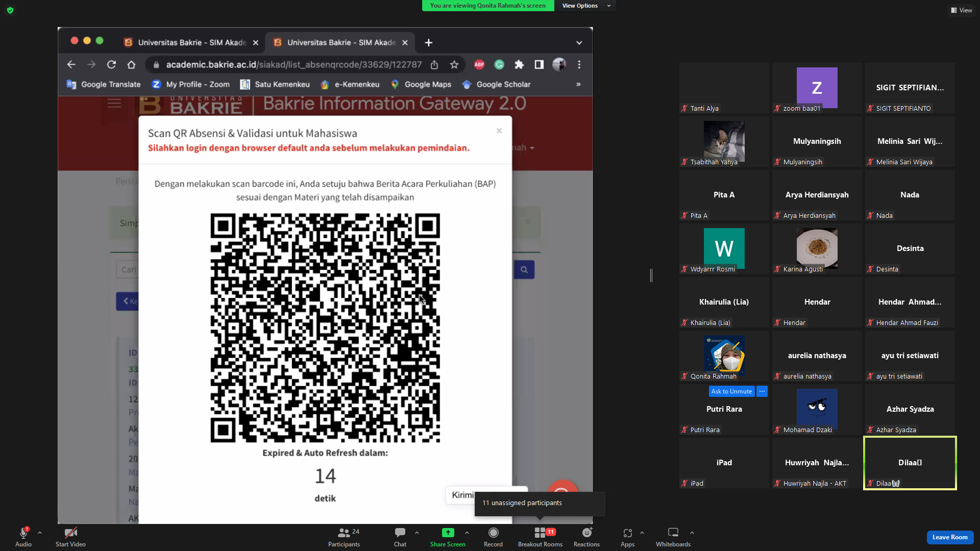Open the ABP ad blocker extension
Image resolution: width=980 pixels, height=551 pixels.
coord(479,65)
